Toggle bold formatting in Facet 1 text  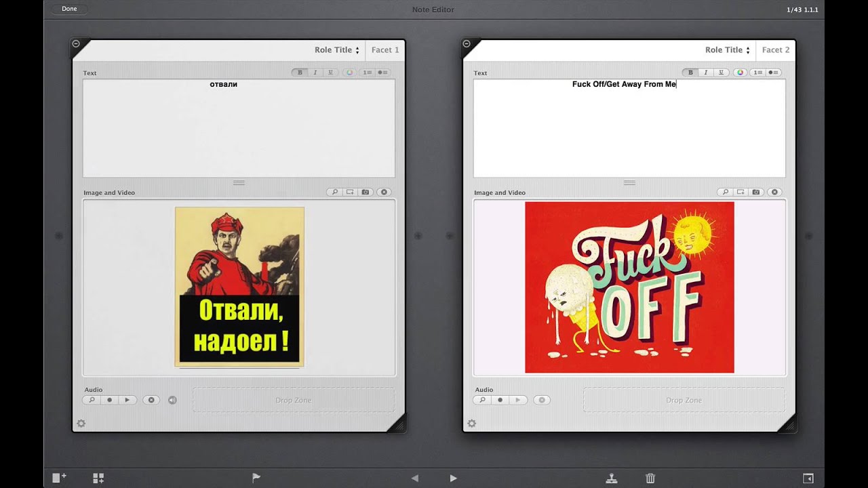coord(300,73)
